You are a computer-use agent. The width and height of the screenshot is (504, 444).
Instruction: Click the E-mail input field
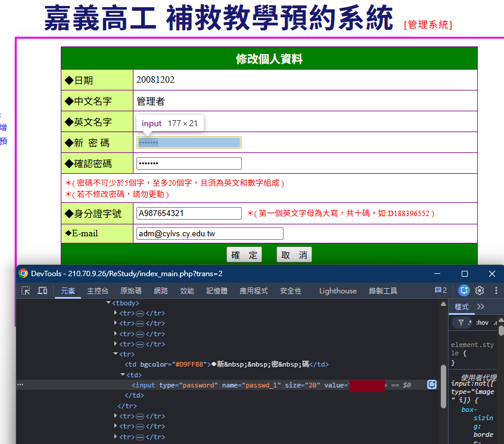click(x=210, y=234)
